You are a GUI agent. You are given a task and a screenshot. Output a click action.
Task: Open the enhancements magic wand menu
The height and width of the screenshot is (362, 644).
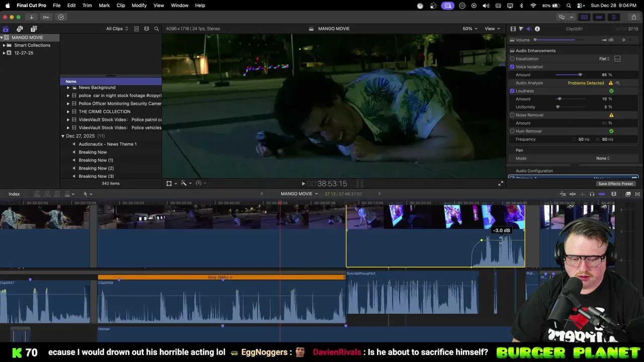[x=186, y=184]
